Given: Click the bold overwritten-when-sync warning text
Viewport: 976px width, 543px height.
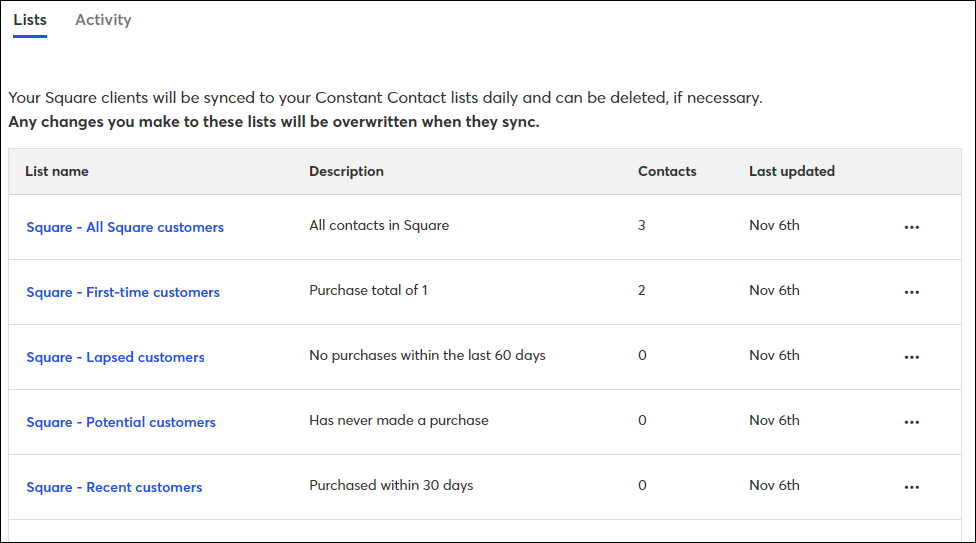Looking at the screenshot, I should [x=274, y=122].
